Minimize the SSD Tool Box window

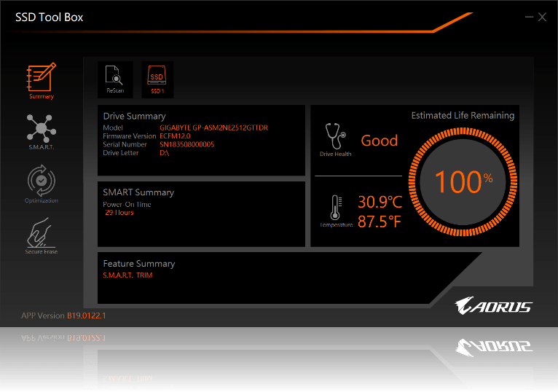528,17
